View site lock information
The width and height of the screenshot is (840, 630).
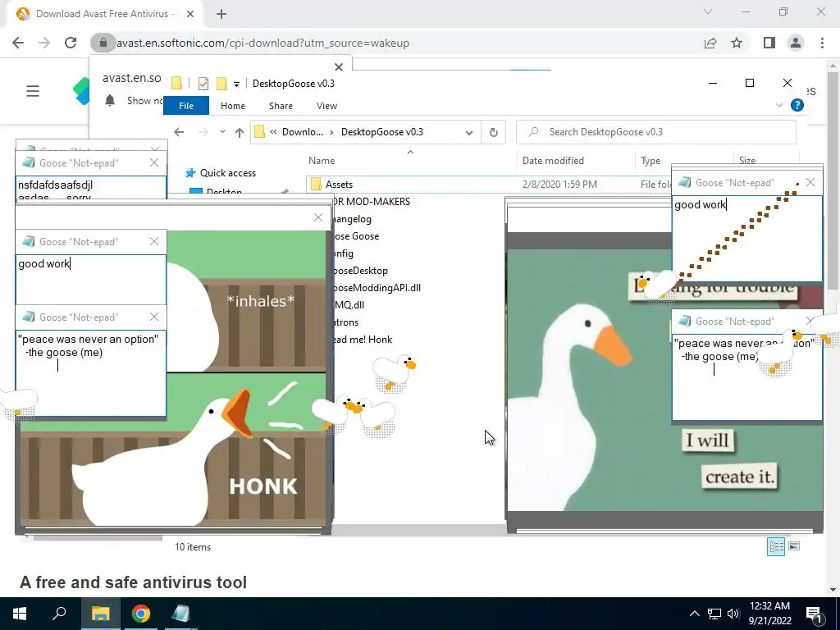[103, 43]
